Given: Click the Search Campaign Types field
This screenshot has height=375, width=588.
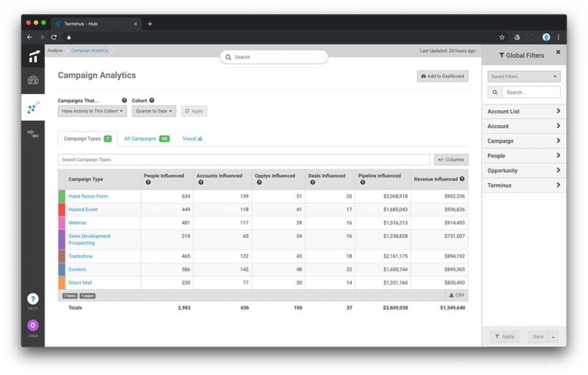Looking at the screenshot, I should (244, 160).
